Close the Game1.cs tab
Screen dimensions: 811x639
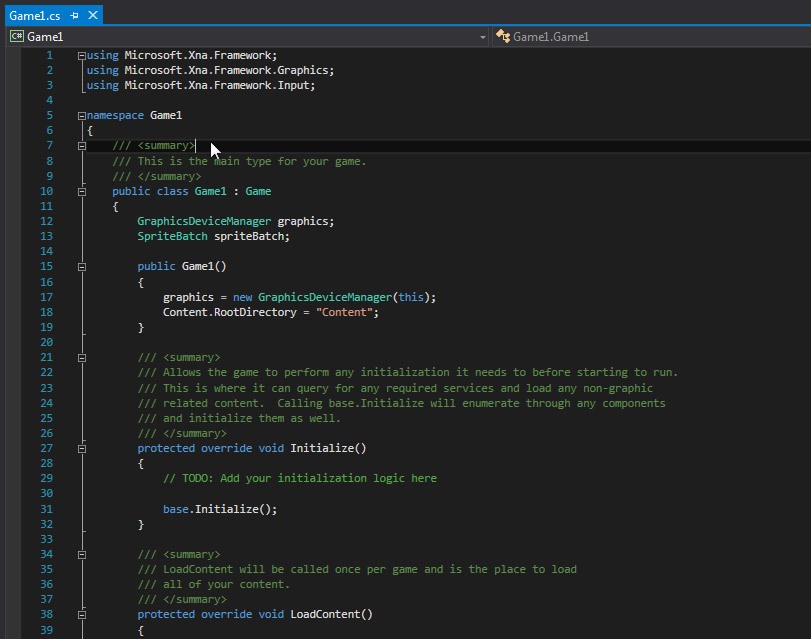tap(93, 16)
